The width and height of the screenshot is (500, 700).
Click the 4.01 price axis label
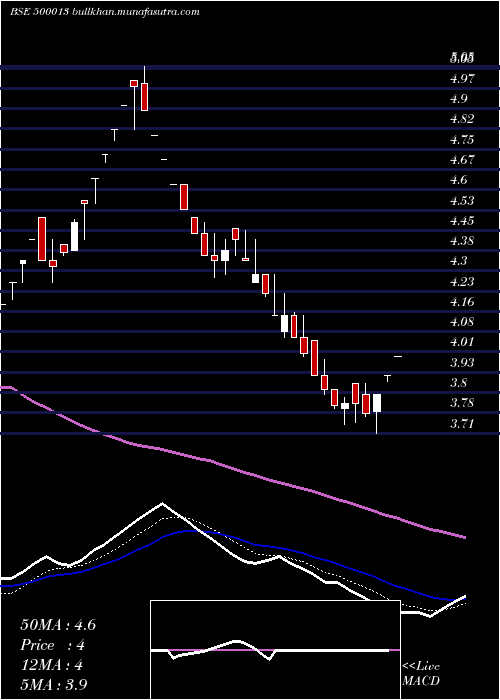point(462,342)
